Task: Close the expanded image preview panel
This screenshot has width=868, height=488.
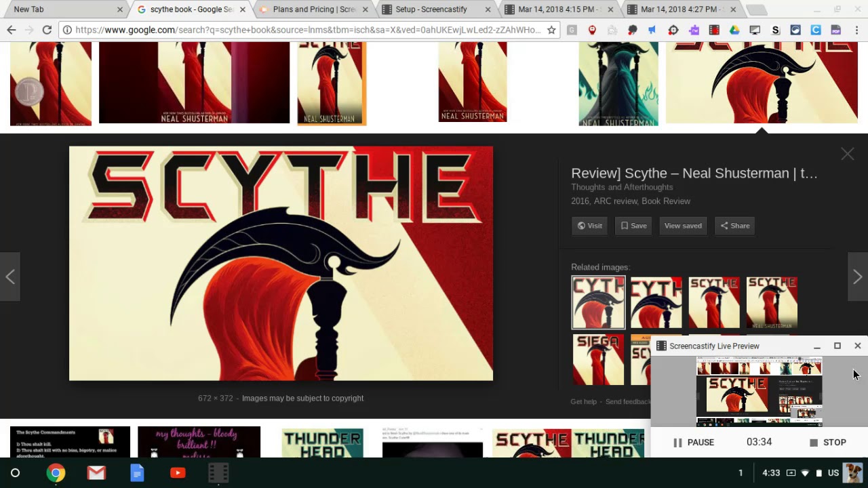Action: pos(848,154)
